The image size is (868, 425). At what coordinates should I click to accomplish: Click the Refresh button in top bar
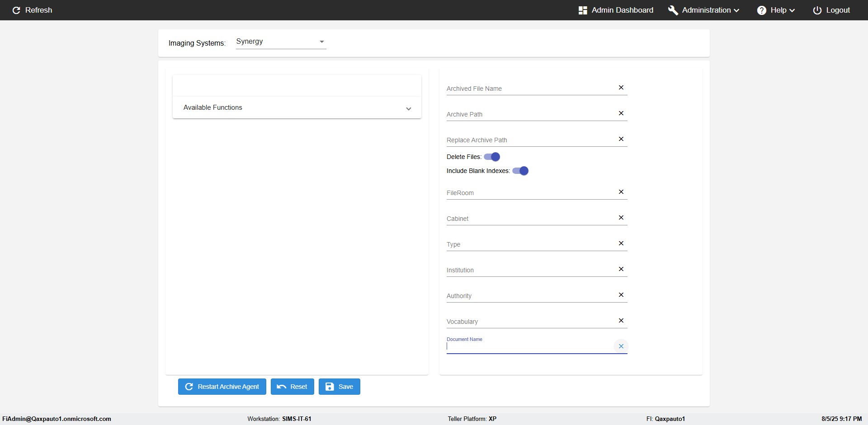click(x=32, y=10)
